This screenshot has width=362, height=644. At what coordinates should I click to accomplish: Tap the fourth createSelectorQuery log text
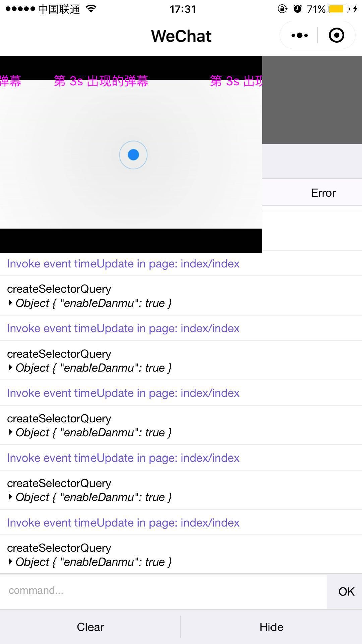tap(59, 483)
